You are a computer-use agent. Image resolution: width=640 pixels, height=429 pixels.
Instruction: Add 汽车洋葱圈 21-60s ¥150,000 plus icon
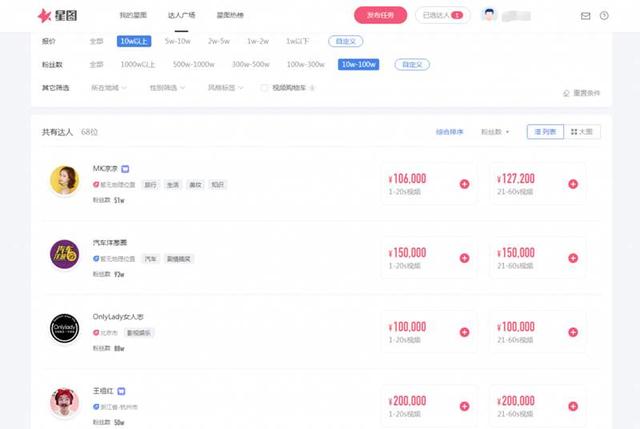coord(573,258)
